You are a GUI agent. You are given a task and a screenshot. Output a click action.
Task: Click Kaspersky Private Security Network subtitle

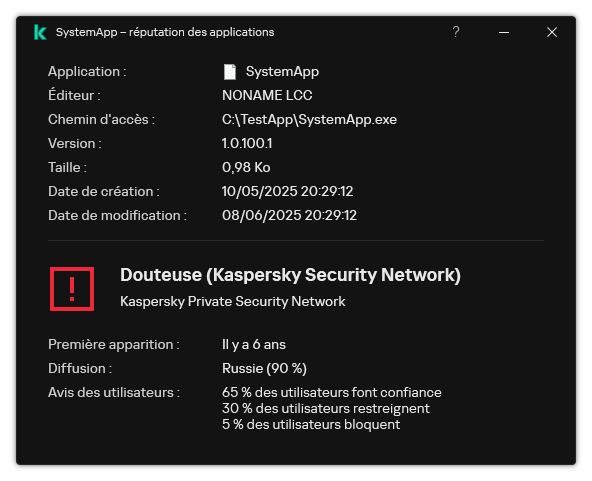233,302
